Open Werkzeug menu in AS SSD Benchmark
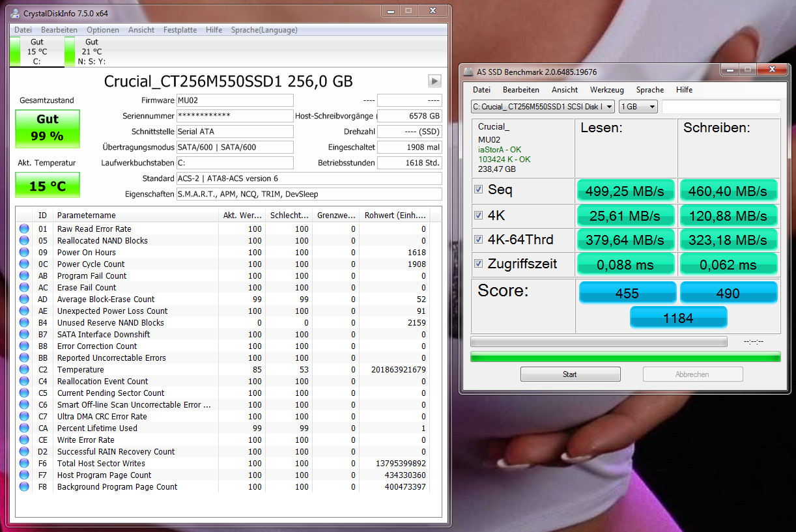 tap(607, 90)
